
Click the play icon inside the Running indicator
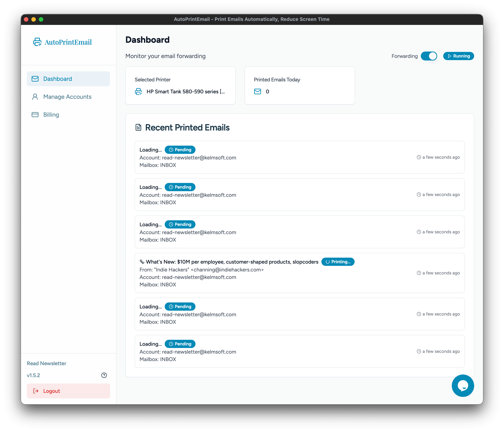coord(450,56)
